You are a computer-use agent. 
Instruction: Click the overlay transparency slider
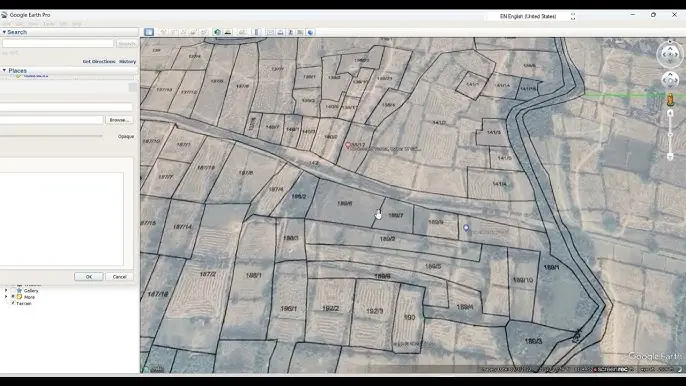coord(51,136)
